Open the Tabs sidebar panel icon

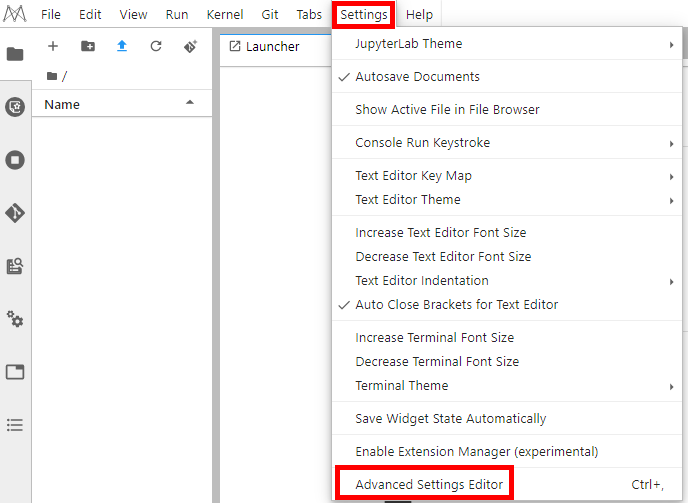[15, 372]
